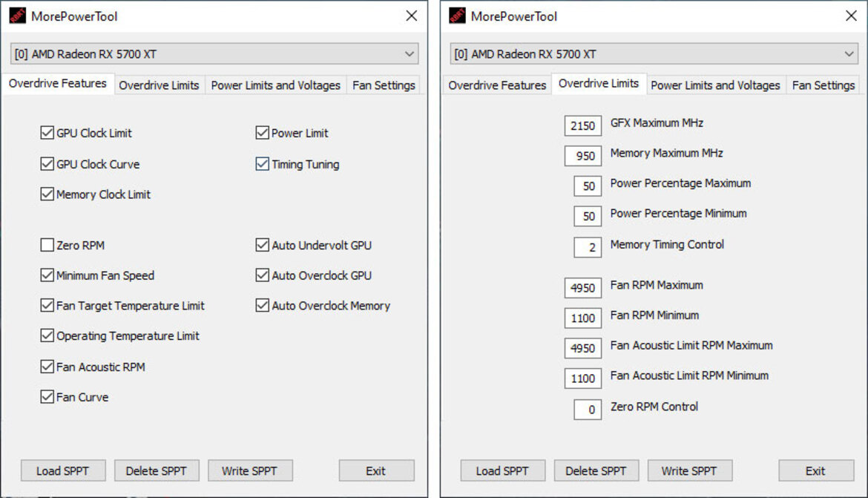
Task: Open Fan Settings tab in left window
Action: [x=384, y=85]
